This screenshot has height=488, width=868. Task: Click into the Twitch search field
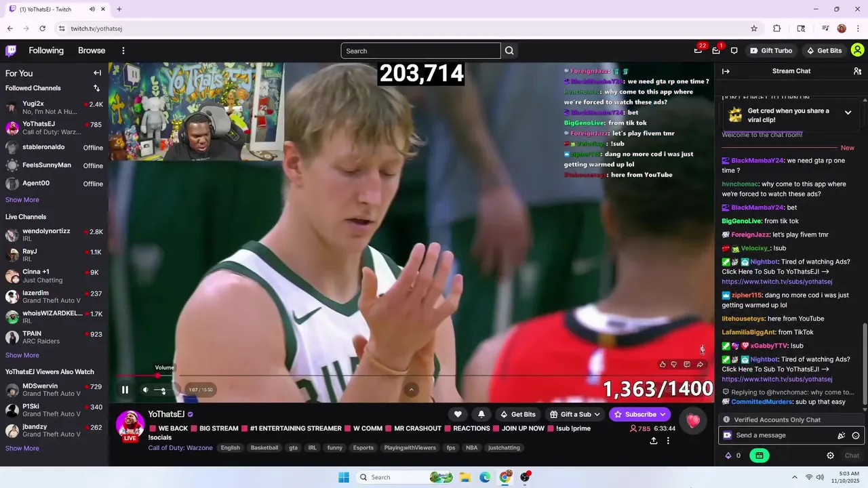420,51
